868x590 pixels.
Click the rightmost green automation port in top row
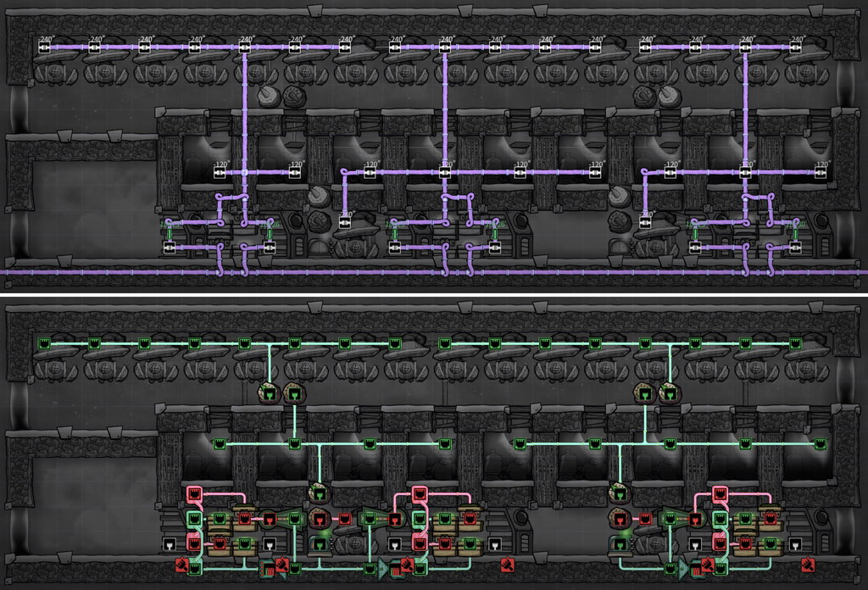[795, 343]
